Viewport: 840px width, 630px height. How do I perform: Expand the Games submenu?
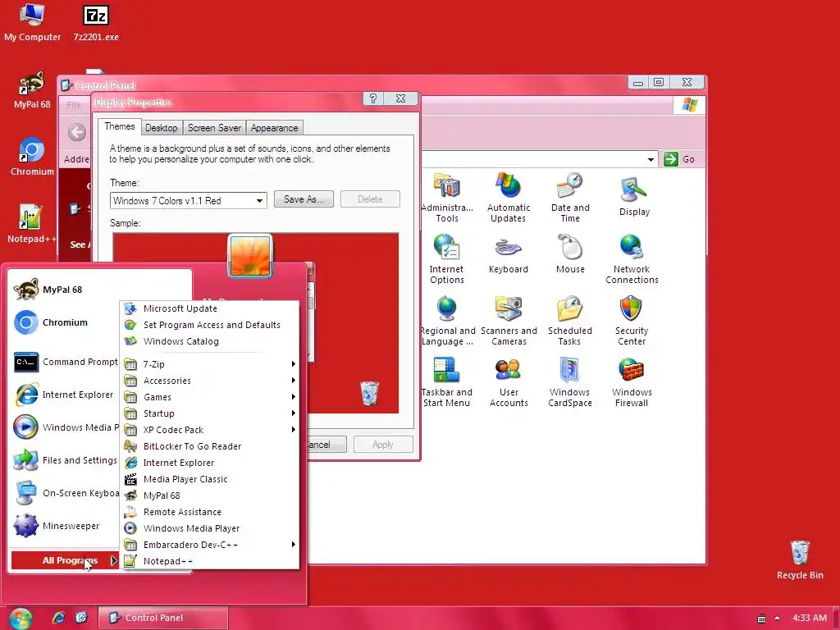[x=210, y=397]
